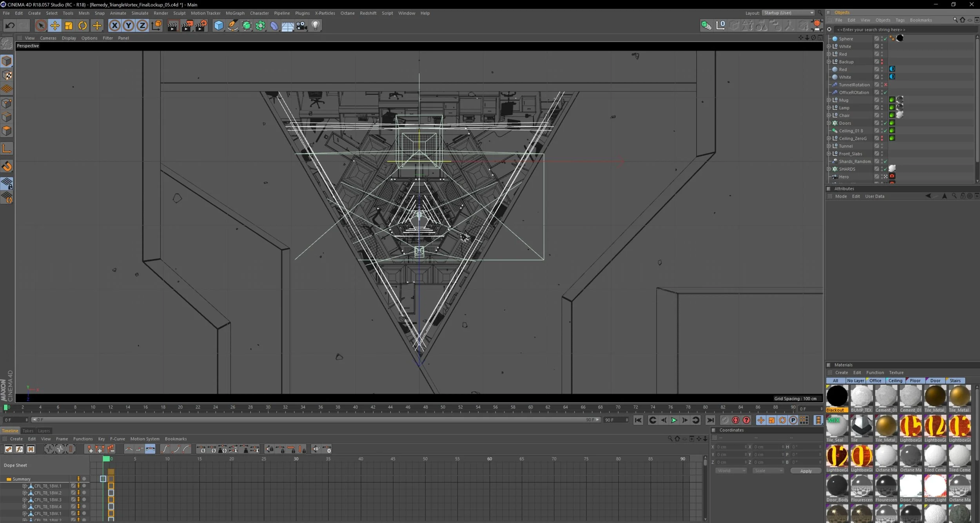Toggle the editor visibility dot for Sphere
Viewport: 980px width, 523px height.
pyautogui.click(x=882, y=38)
